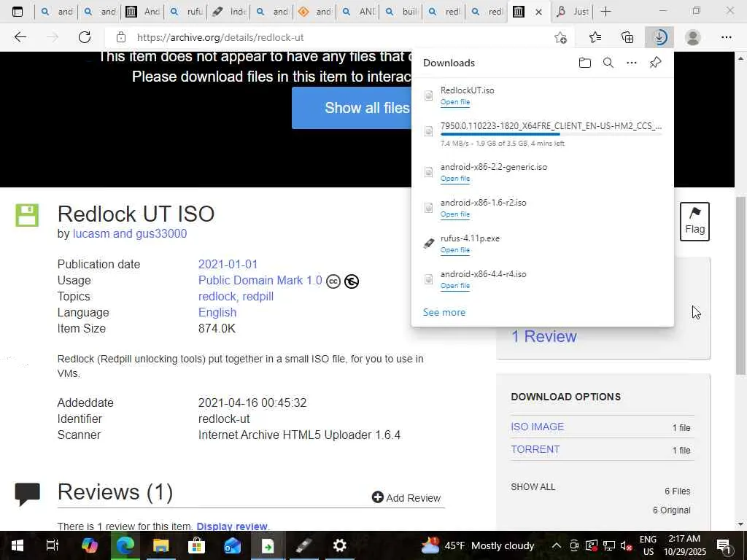
Task: Switch to the 'ANE' search tab
Action: (x=357, y=12)
